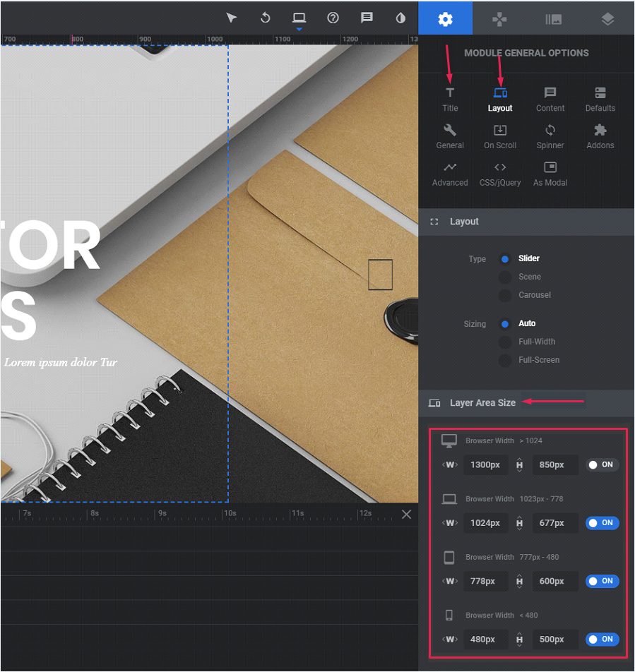
Task: Collapse the Layout section header
Action: (464, 222)
